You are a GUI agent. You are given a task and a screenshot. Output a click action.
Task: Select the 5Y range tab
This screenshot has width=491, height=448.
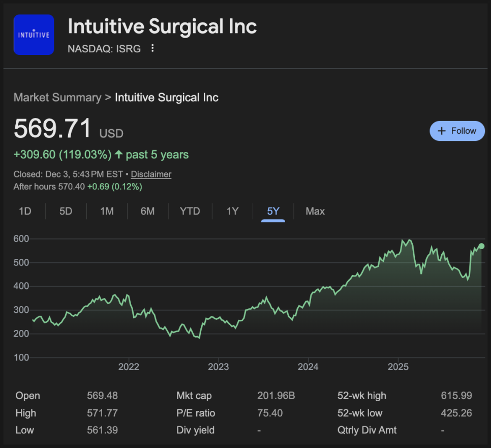273,211
